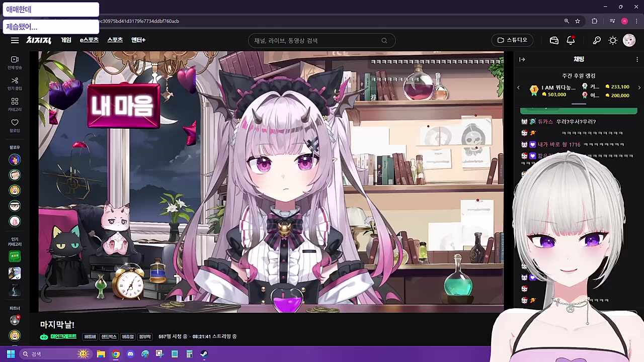Go to the e스포츠 tab

(89, 40)
